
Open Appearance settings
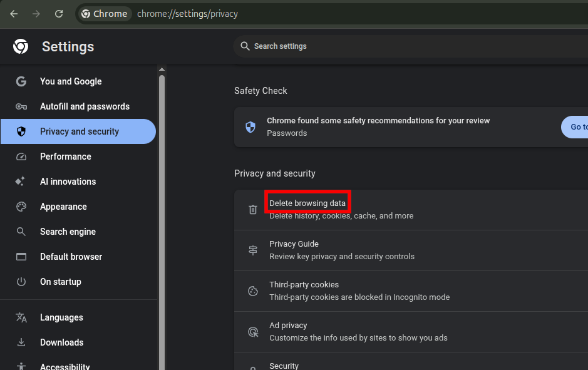[x=78, y=207]
